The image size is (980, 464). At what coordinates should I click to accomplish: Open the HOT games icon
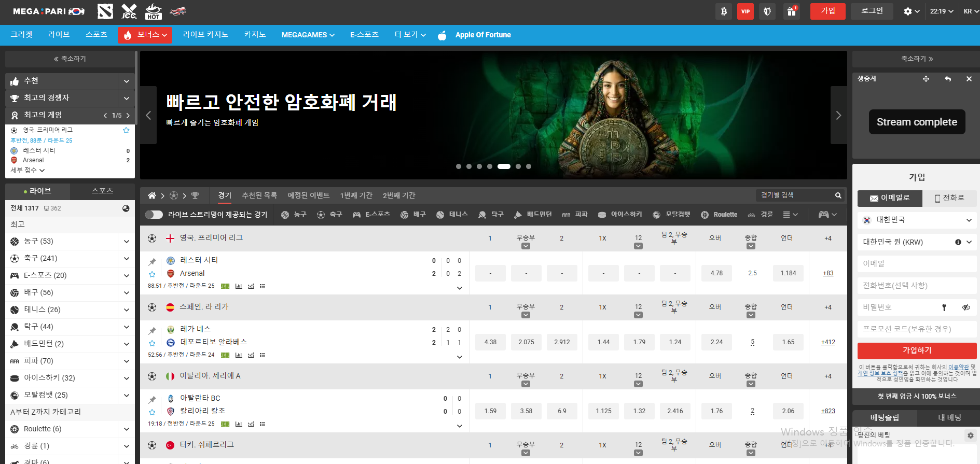pyautogui.click(x=153, y=11)
